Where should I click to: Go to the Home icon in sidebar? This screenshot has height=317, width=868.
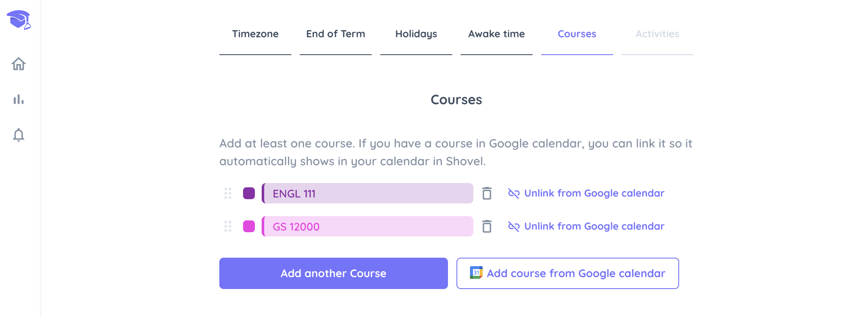19,64
